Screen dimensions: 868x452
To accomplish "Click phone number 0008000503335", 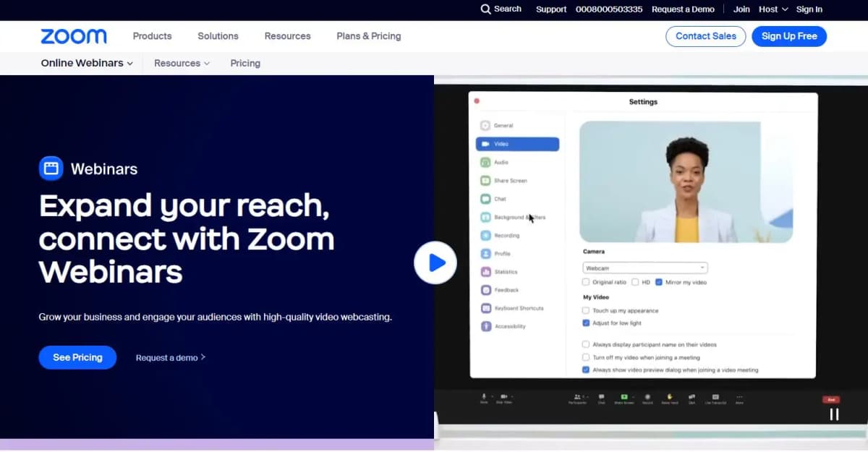I will [x=609, y=9].
